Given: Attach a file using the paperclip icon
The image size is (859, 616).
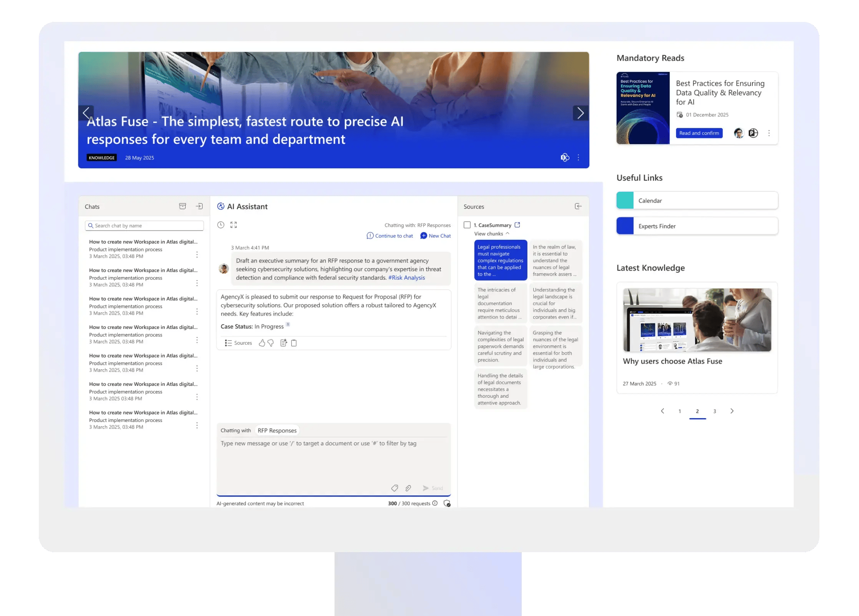Looking at the screenshot, I should (408, 488).
